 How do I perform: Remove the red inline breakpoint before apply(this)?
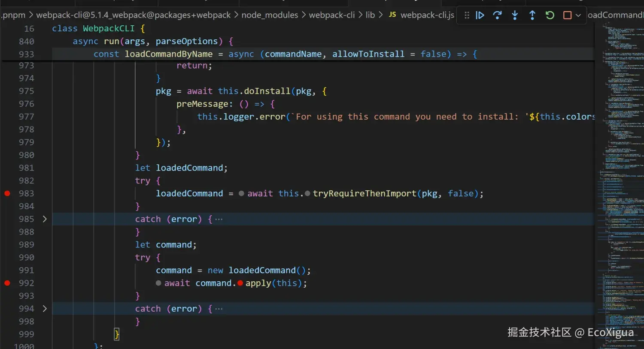(x=240, y=283)
